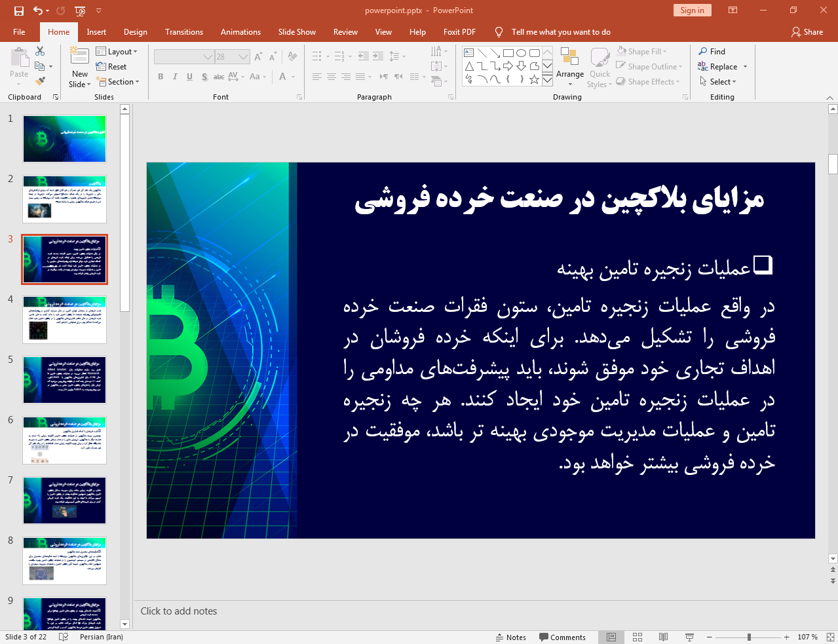
Task: Switch to the Design tab
Action: [135, 32]
